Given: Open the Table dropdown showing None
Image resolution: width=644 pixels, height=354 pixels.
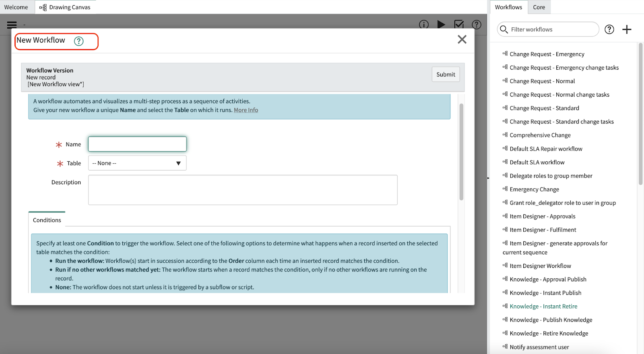Looking at the screenshot, I should [137, 163].
